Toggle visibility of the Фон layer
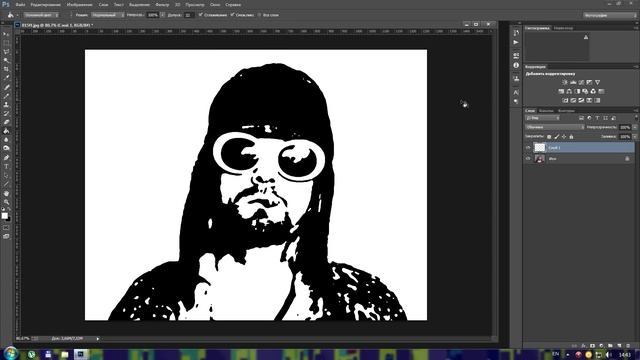This screenshot has width=640, height=360. (528, 159)
